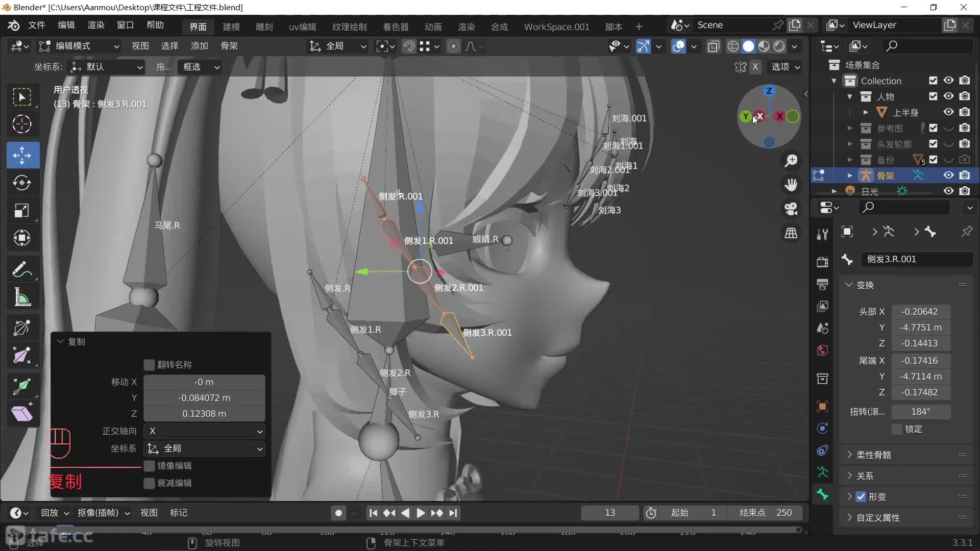
Task: Open the 正交轴向 X dropdown
Action: 204,432
